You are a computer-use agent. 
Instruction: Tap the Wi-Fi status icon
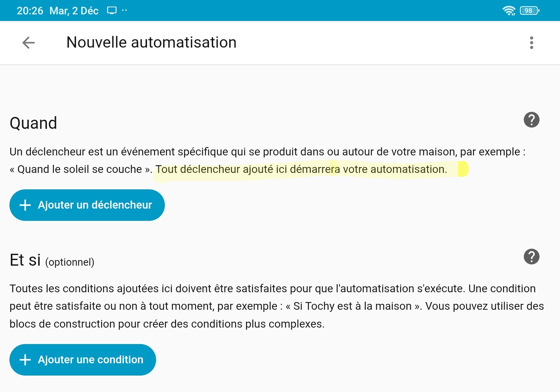(509, 10)
